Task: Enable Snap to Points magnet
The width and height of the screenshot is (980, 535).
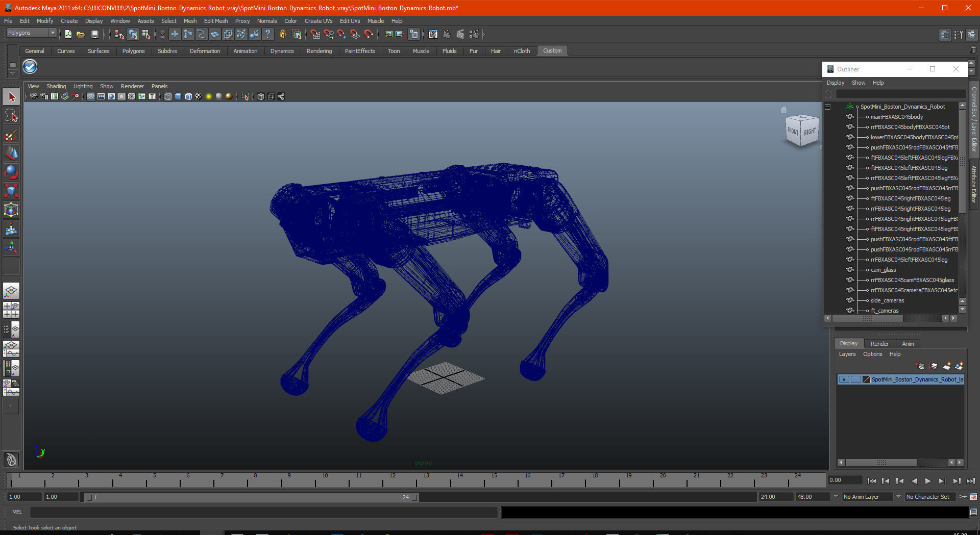Action: point(341,34)
